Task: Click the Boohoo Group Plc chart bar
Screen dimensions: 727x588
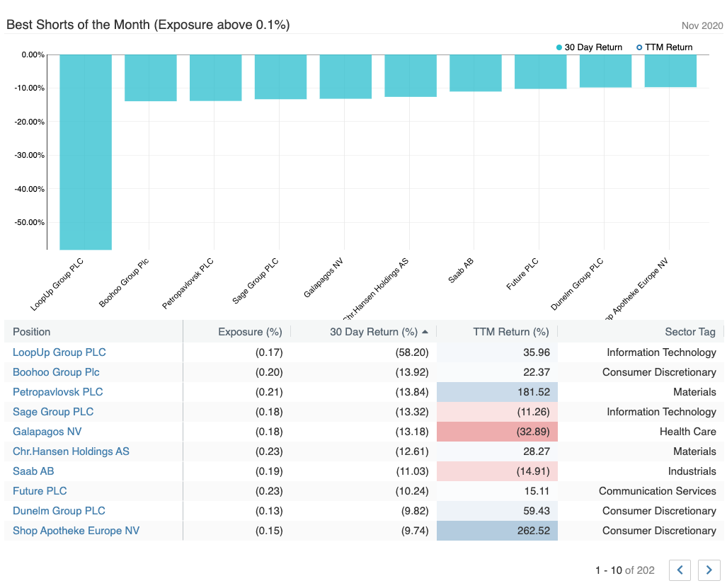Action: [x=151, y=78]
